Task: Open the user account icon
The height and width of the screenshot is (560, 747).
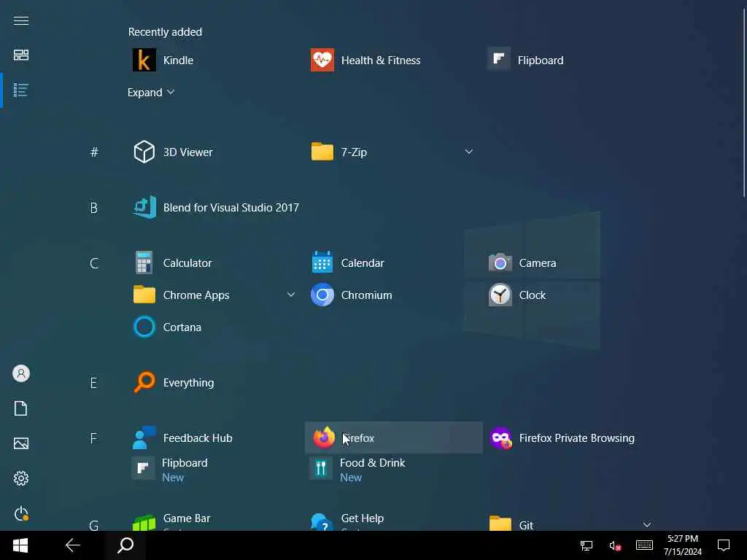Action: [x=21, y=373]
